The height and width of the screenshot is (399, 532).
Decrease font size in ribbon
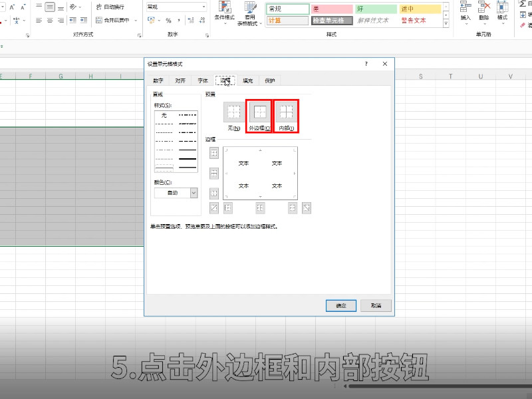[x=23, y=7]
